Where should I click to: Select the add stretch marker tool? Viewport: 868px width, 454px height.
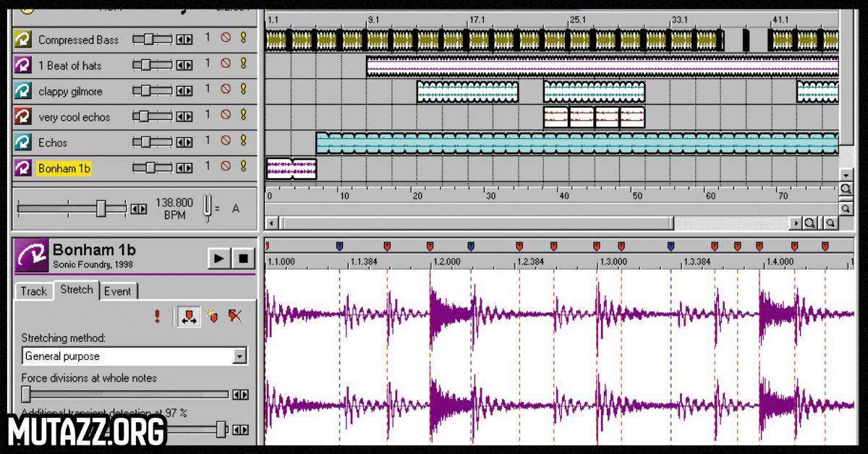[213, 316]
